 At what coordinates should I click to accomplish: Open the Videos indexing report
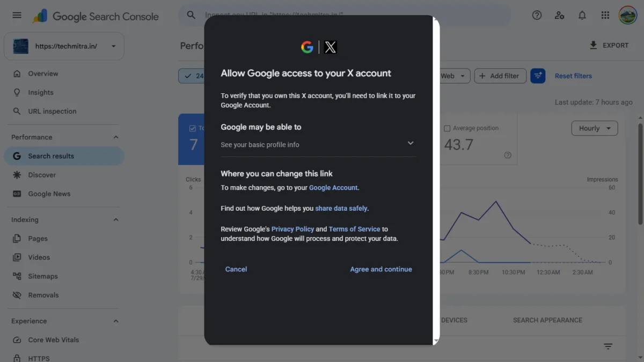39,257
